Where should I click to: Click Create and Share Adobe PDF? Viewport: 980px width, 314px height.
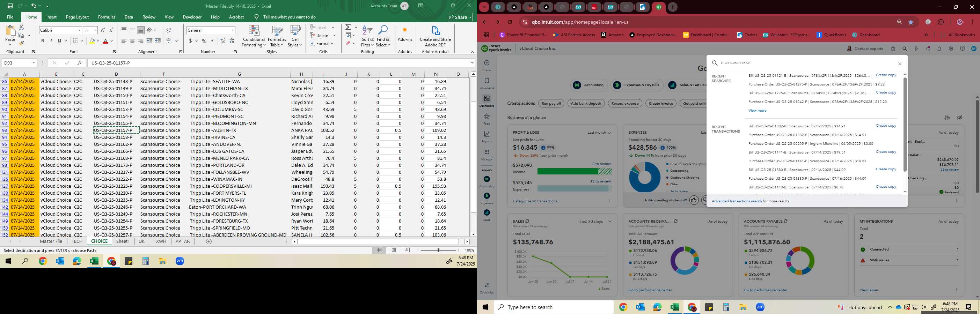[x=435, y=37]
